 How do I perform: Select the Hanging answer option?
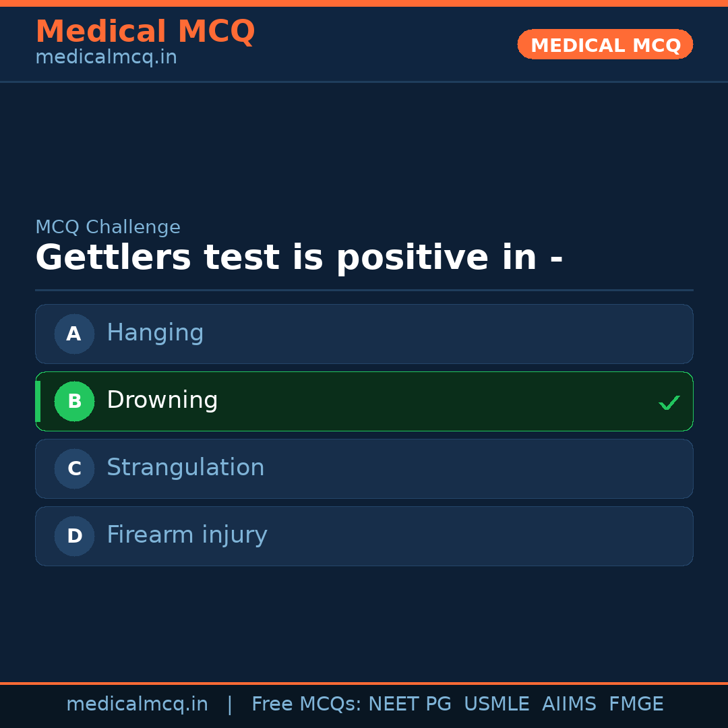(364, 334)
